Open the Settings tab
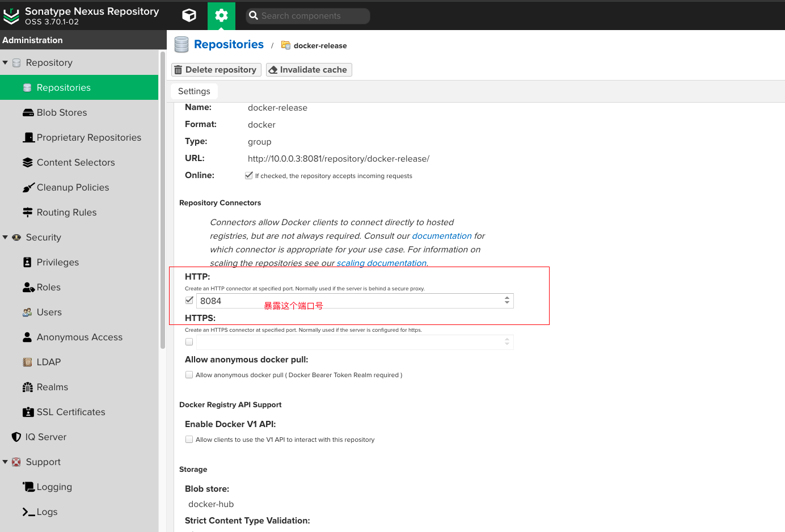Screen dimensions: 785x532 click(x=194, y=91)
